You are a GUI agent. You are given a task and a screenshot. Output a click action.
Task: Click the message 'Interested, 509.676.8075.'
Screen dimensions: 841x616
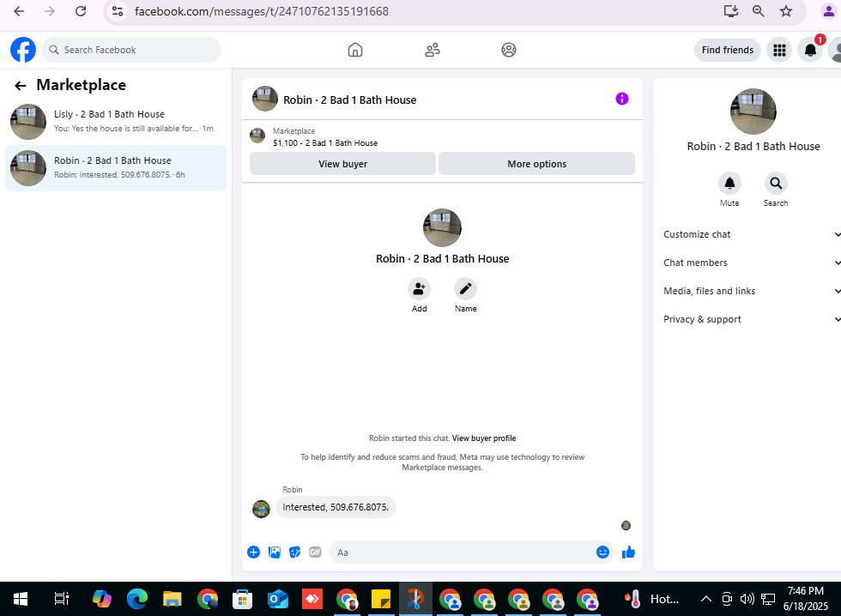coord(336,507)
